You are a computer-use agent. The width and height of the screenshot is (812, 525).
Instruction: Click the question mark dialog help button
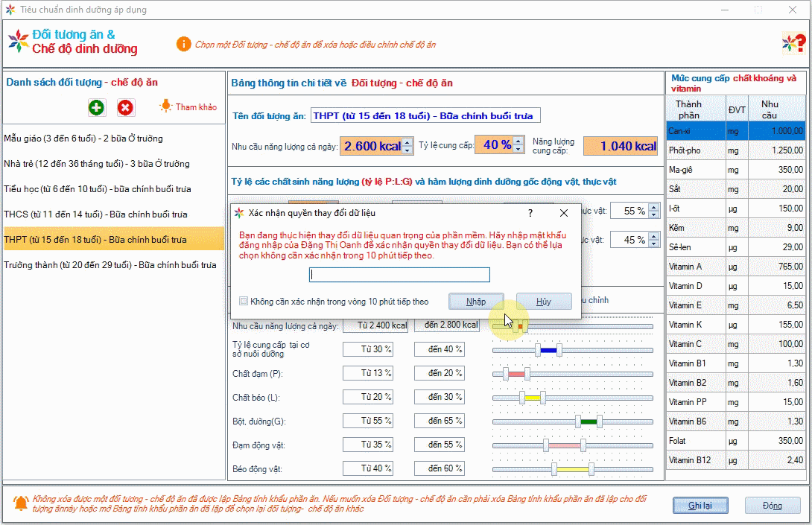point(530,213)
